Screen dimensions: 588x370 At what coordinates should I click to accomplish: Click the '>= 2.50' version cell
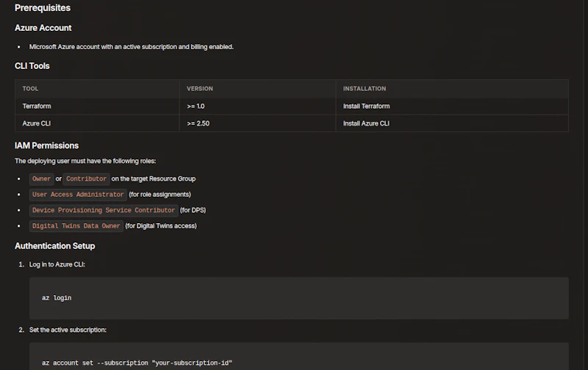[258, 123]
